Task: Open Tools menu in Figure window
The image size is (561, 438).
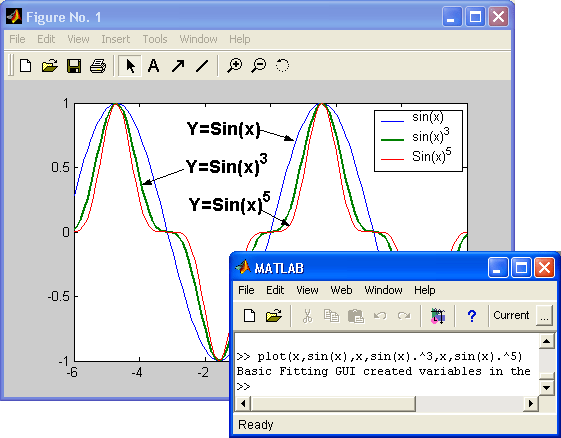Action: (155, 39)
